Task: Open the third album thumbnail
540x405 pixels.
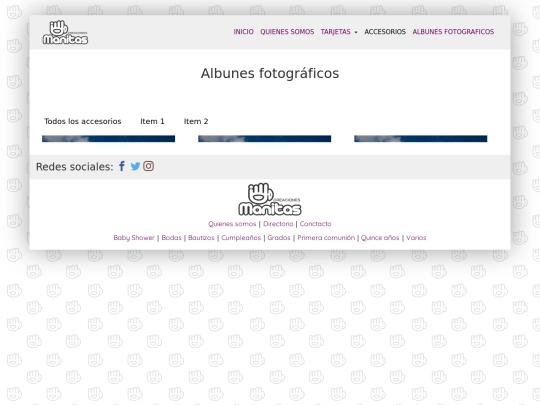Action: pyautogui.click(x=420, y=139)
